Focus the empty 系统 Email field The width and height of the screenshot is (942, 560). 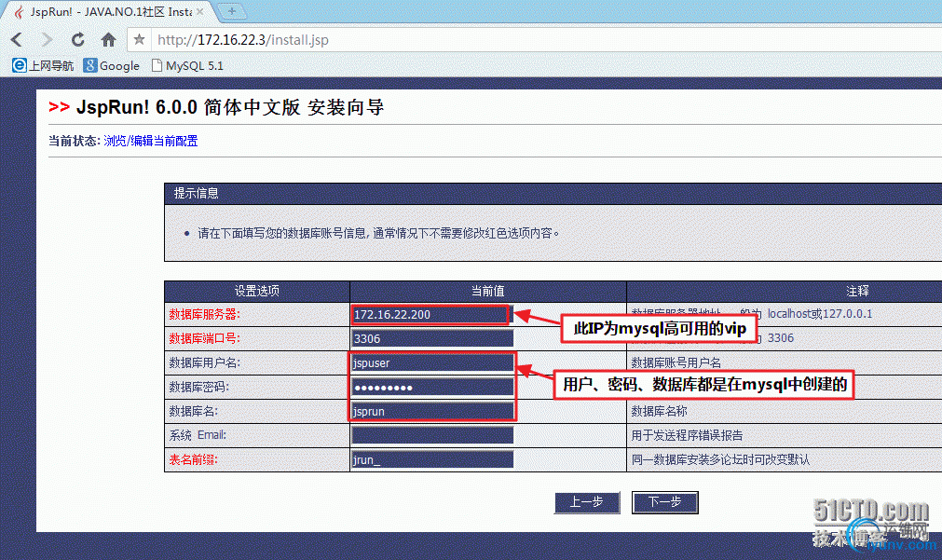432,435
